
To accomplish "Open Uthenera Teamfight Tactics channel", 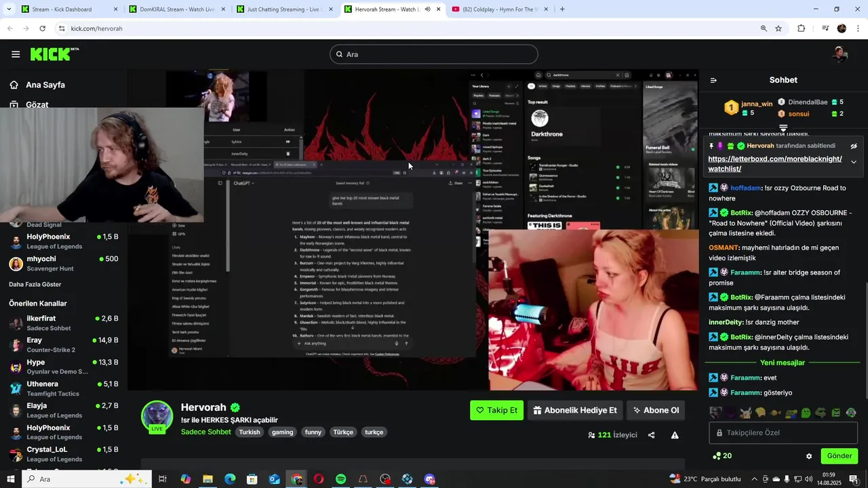I will coord(64,388).
